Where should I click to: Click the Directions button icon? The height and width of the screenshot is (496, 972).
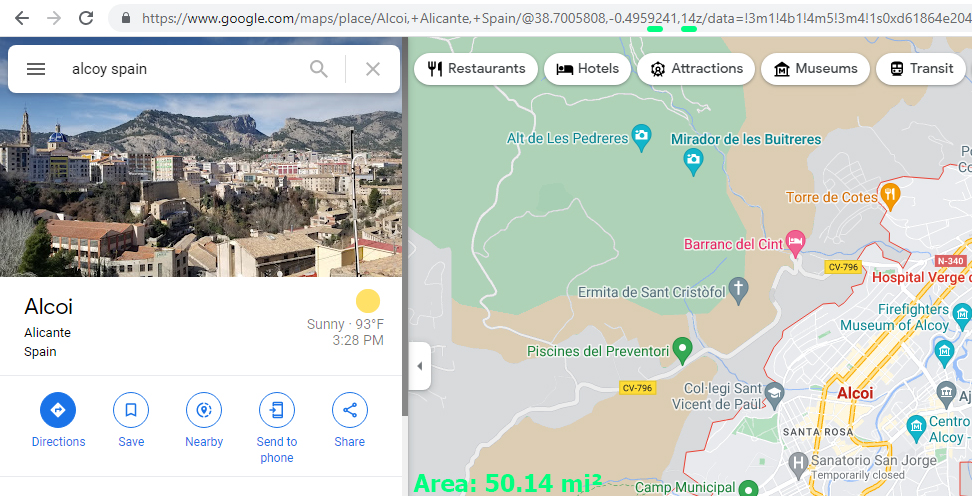pos(58,410)
